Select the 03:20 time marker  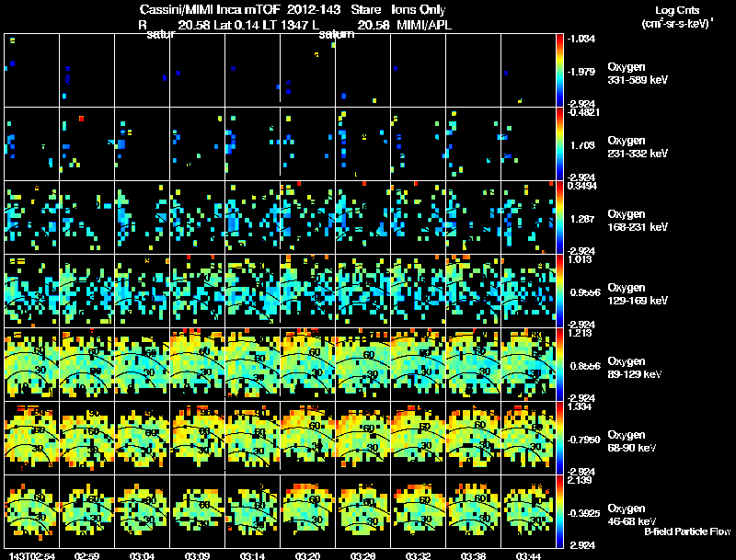(x=307, y=556)
